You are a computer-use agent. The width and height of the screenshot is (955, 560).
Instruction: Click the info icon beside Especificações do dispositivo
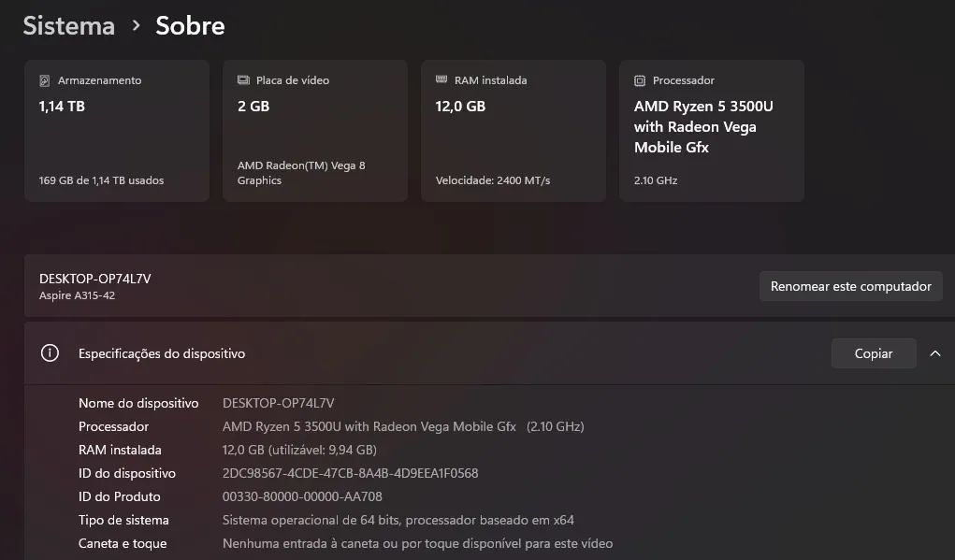[x=50, y=353]
